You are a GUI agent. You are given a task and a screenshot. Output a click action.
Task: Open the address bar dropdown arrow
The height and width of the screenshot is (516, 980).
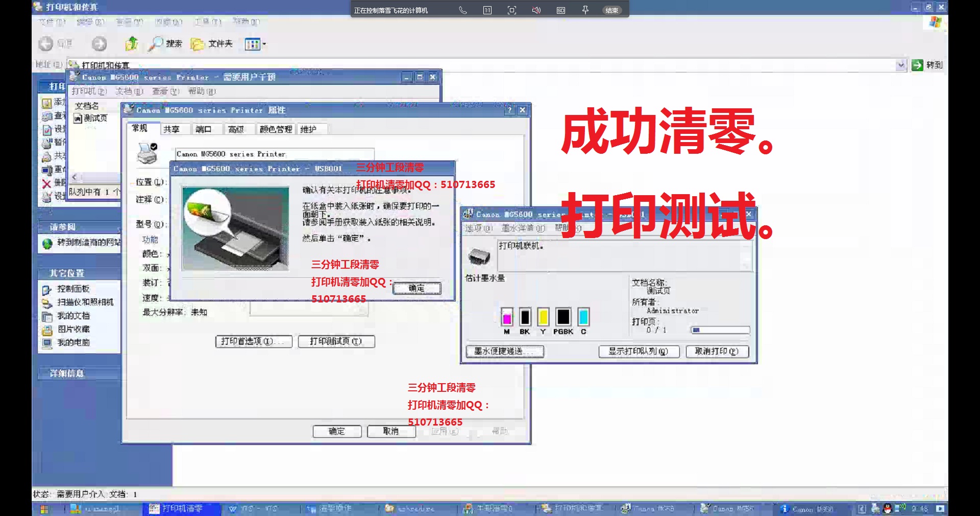pos(901,65)
